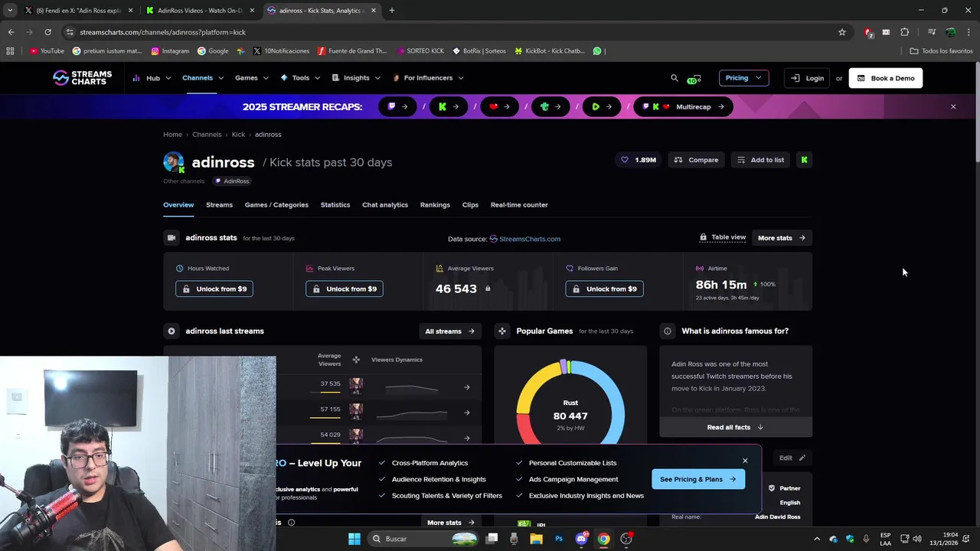Open Discord from the taskbar
Image resolution: width=980 pixels, height=551 pixels.
coord(581,539)
